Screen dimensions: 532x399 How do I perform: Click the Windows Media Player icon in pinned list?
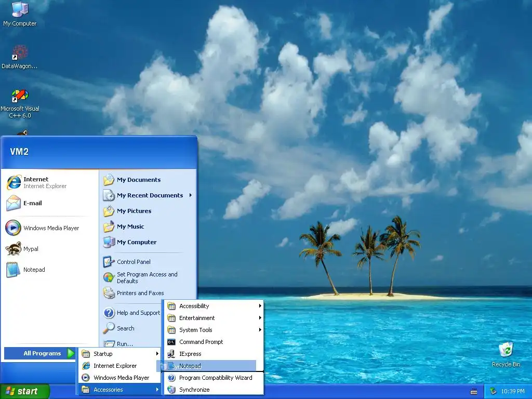click(14, 228)
